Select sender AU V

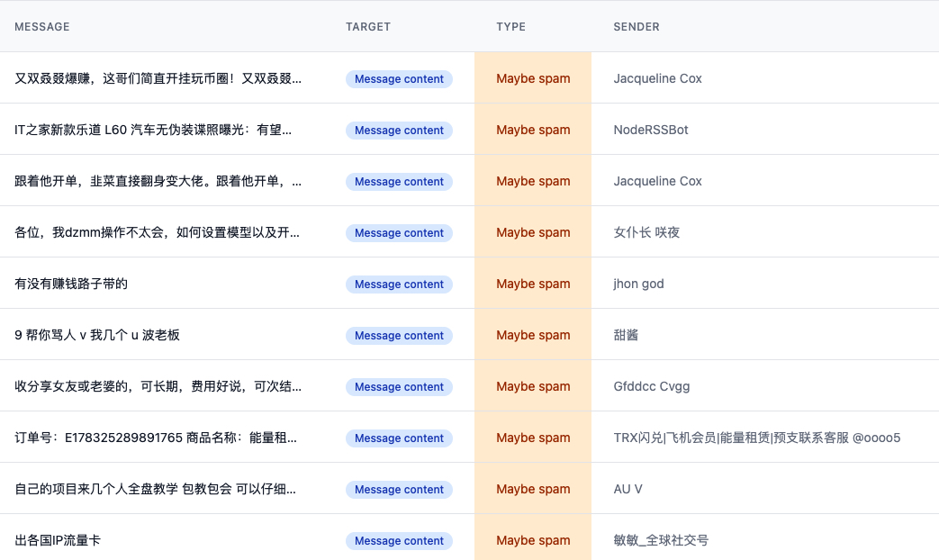(628, 490)
